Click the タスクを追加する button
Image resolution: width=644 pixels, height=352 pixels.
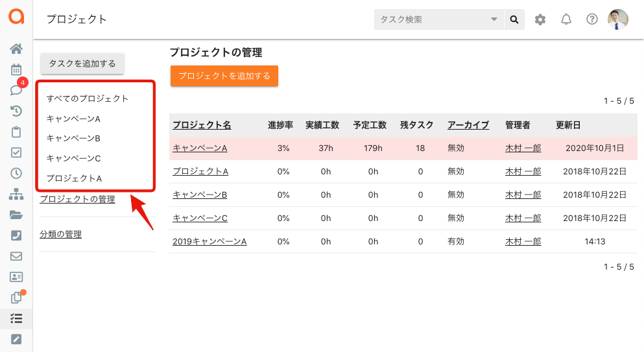click(82, 64)
